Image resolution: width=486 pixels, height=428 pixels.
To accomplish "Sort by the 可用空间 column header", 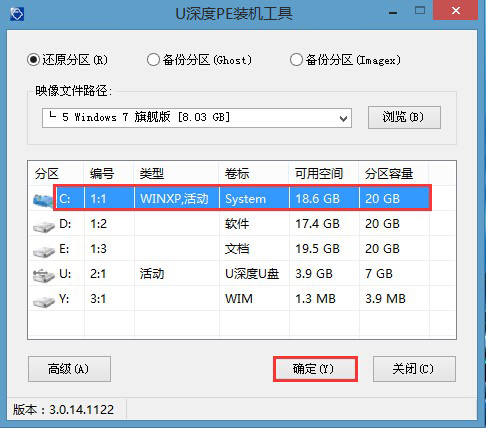I will pyautogui.click(x=324, y=173).
